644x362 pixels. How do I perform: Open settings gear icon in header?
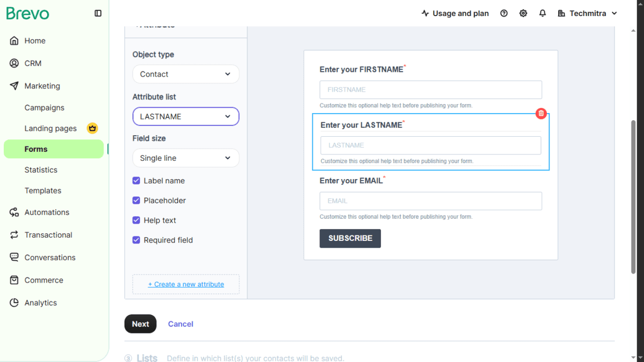(523, 13)
